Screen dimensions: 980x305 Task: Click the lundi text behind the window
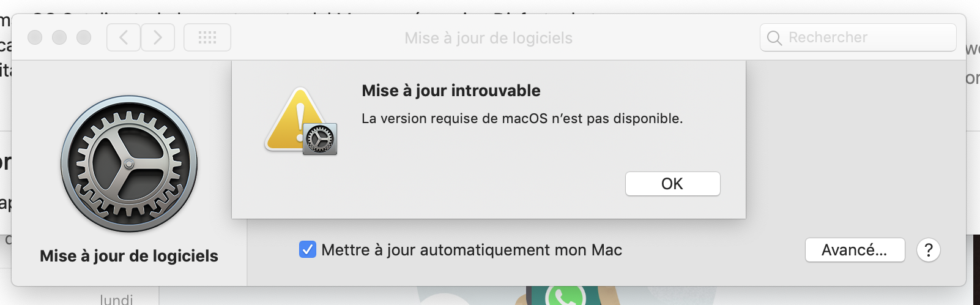point(116,299)
